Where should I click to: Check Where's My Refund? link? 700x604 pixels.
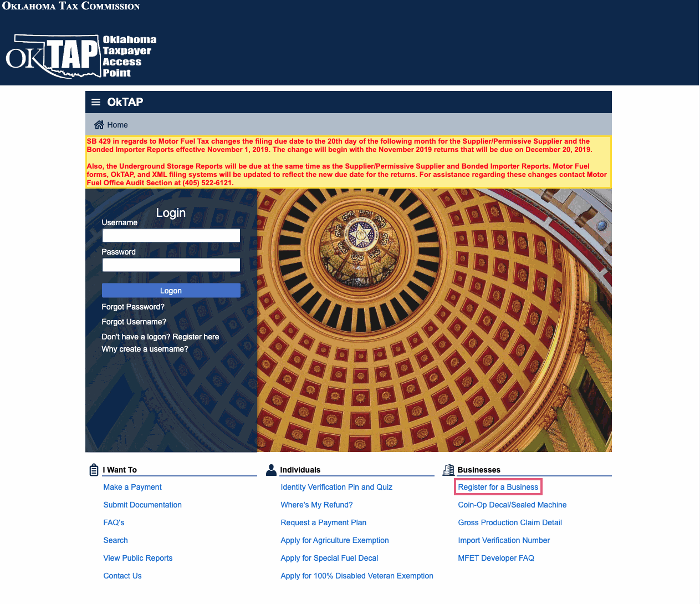316,505
